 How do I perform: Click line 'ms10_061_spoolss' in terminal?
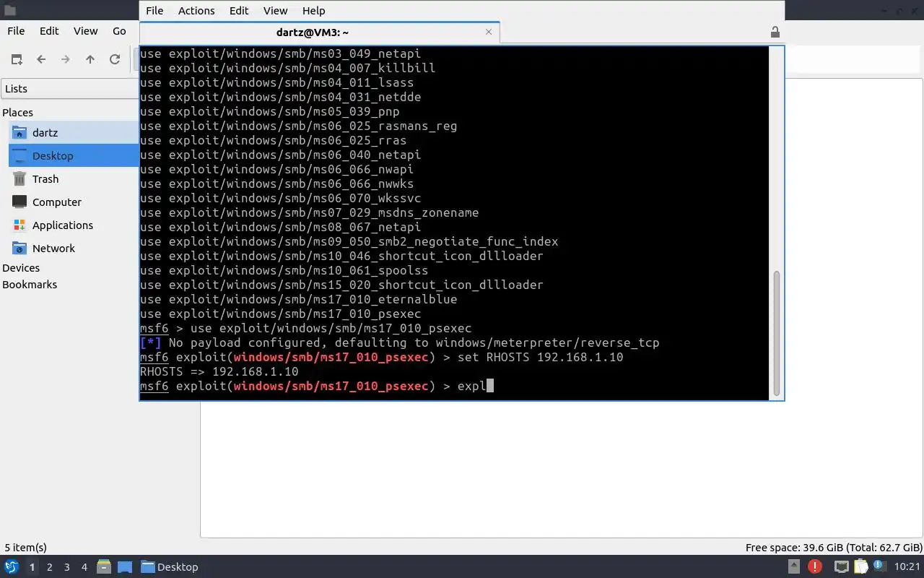(x=284, y=270)
